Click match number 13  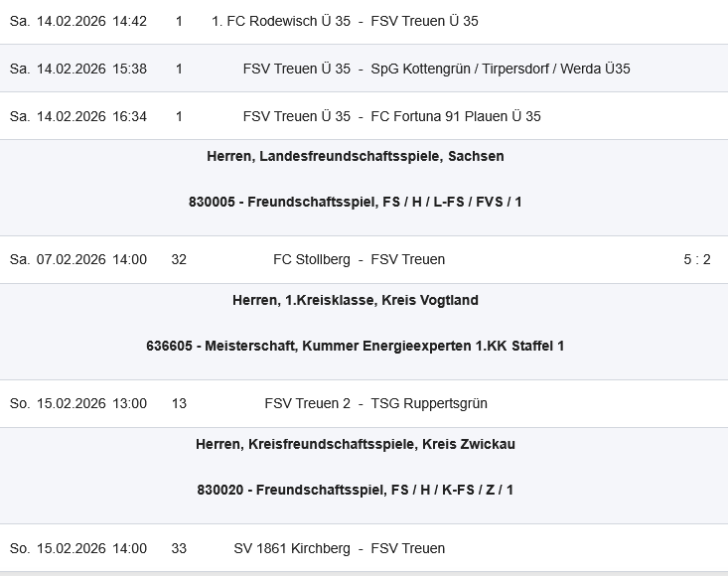pyautogui.click(x=179, y=403)
